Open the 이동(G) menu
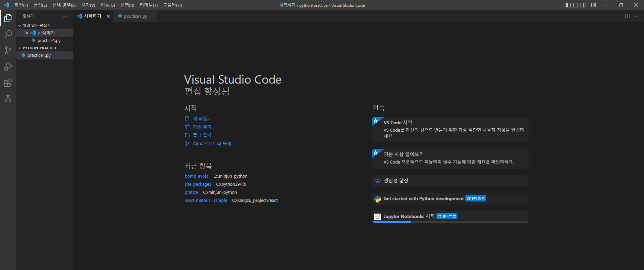644x270 pixels. click(x=108, y=5)
